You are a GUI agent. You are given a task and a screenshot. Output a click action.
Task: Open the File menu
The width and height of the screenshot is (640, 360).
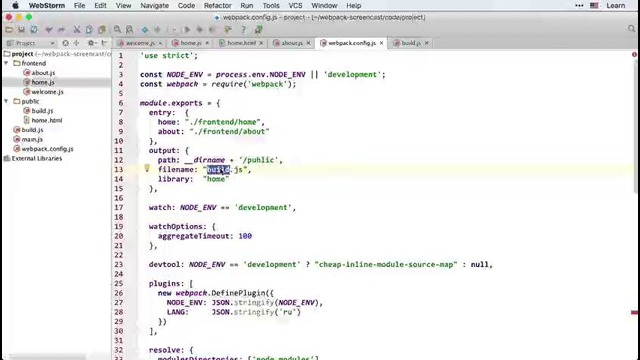79,6
